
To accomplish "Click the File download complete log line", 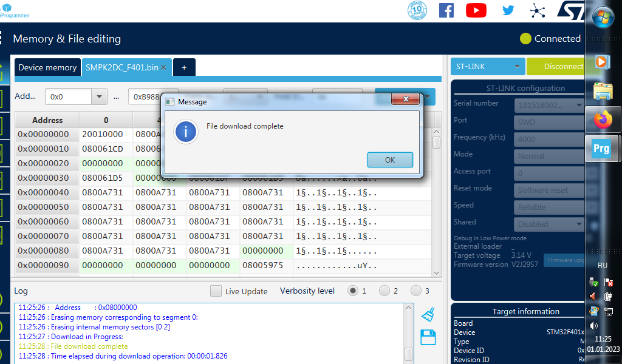I will click(x=73, y=346).
